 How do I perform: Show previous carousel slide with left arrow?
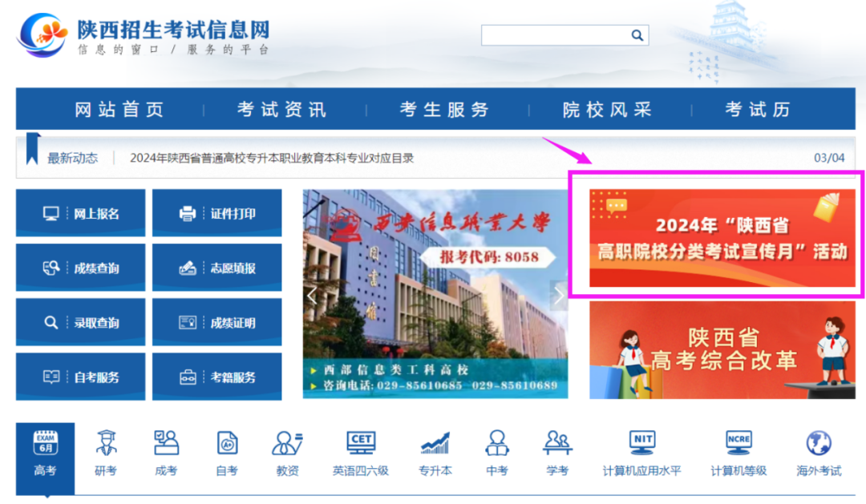tap(312, 295)
